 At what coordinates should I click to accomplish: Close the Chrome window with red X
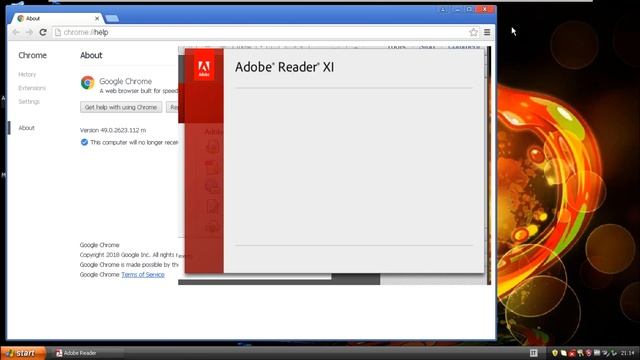click(x=485, y=9)
